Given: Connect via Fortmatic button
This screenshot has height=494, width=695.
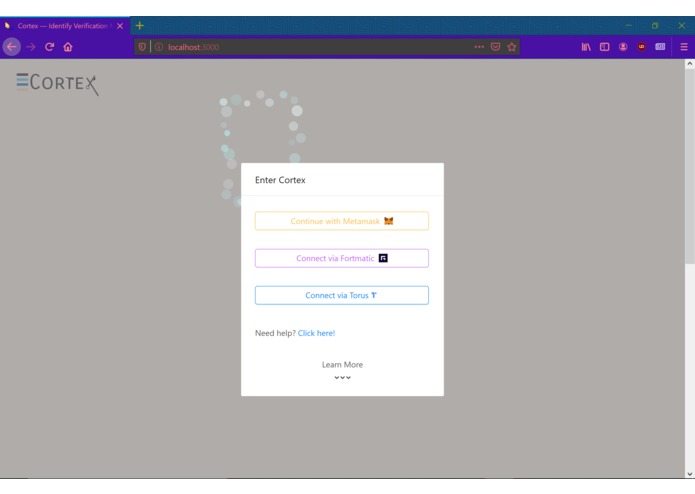Looking at the screenshot, I should [342, 258].
